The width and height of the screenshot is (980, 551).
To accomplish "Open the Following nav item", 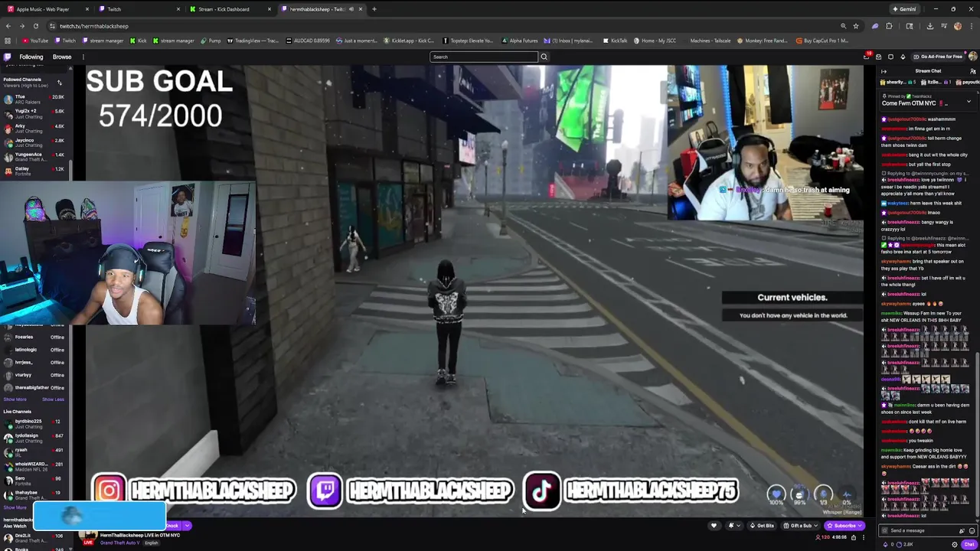I will [x=31, y=57].
